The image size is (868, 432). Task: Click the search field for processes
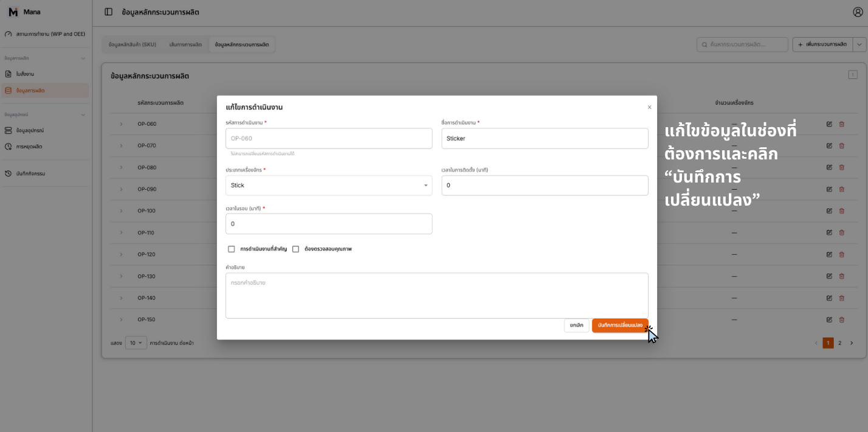point(742,44)
